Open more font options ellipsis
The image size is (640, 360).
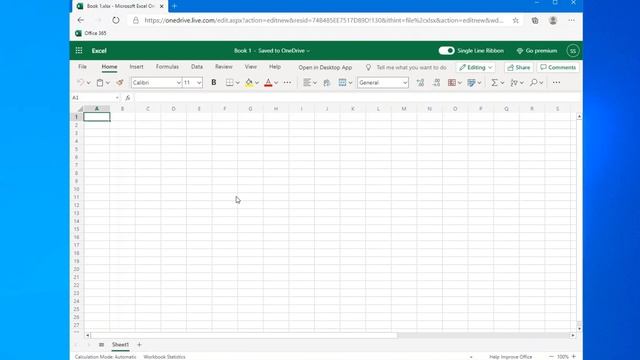[x=287, y=82]
